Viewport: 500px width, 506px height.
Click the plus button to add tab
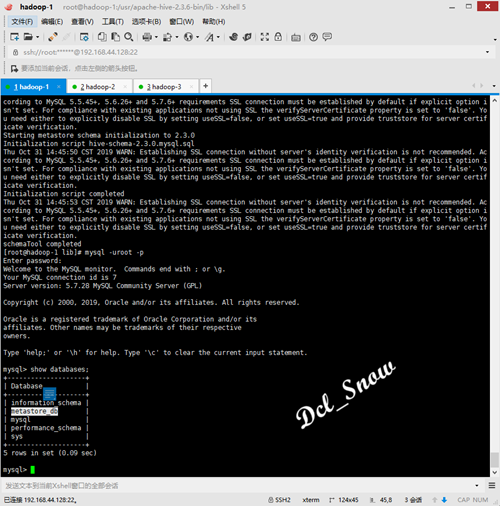206,86
